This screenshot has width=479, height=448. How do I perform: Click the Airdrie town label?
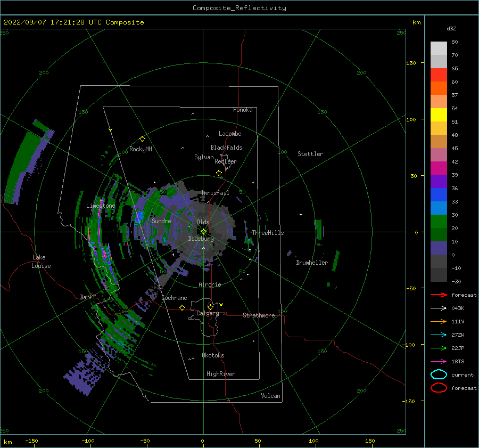point(210,284)
